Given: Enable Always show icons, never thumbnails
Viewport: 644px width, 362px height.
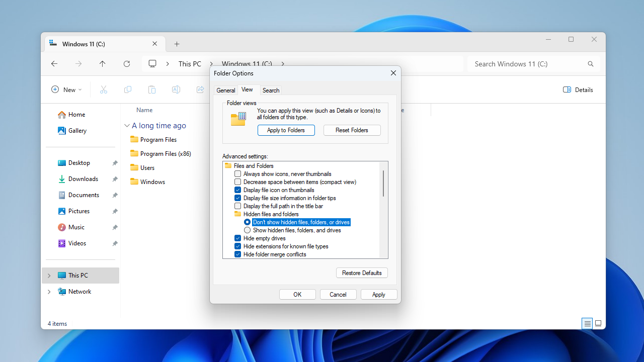Looking at the screenshot, I should [x=238, y=174].
